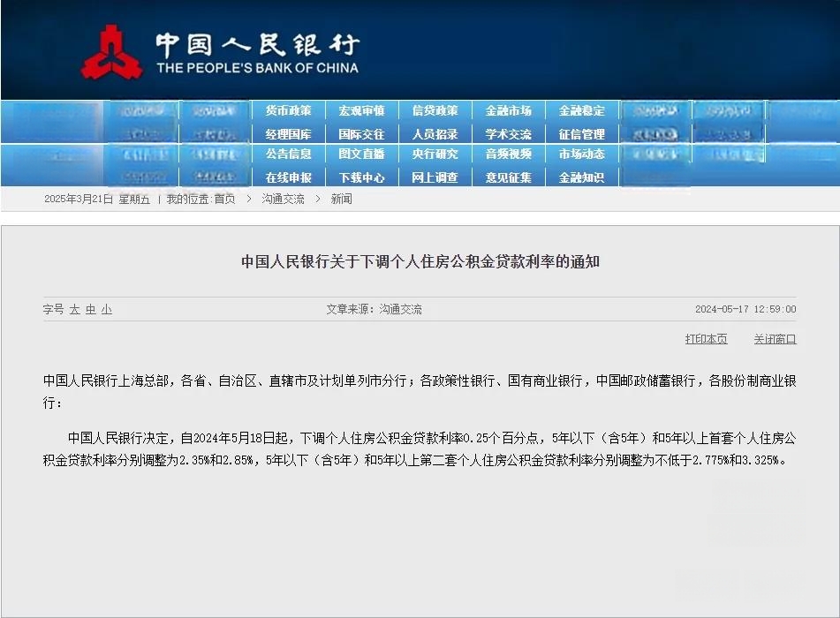Screen dimensions: 840x618
Task: Click the red People's Bank of China emblem
Action: [111, 52]
